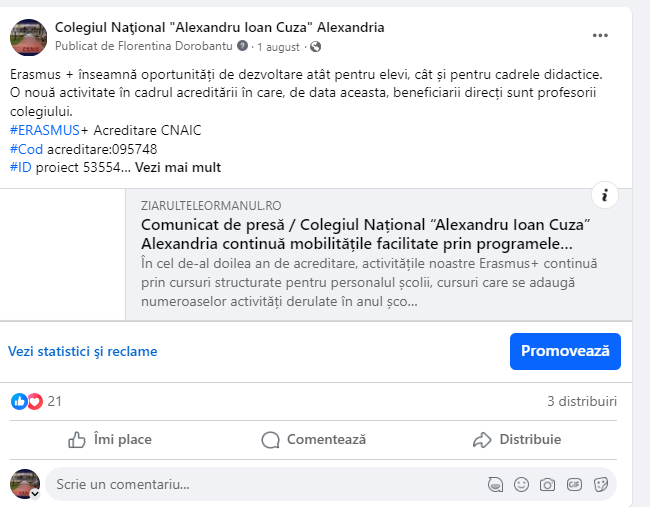Click the link info 'i' icon
This screenshot has width=650, height=507.
[605, 195]
